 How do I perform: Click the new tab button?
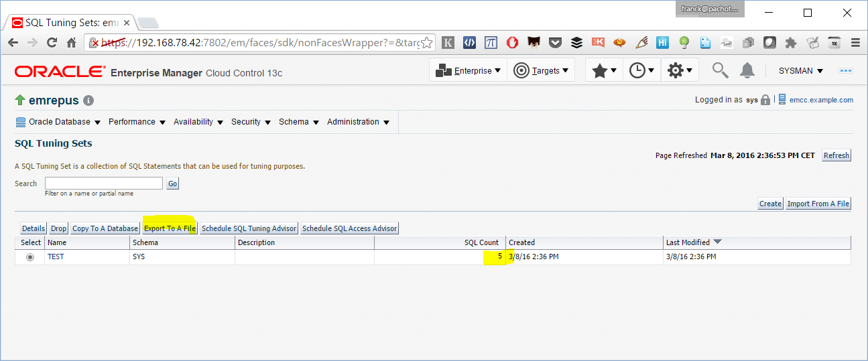click(x=147, y=23)
